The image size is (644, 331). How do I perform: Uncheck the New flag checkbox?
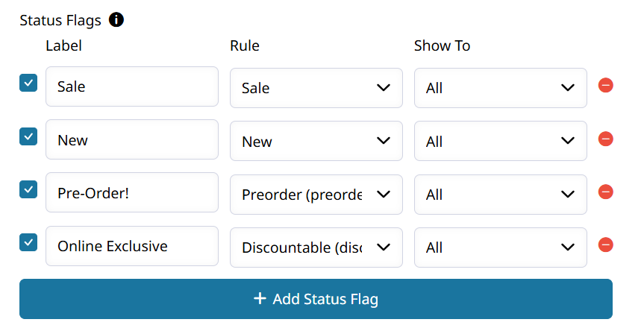pyautogui.click(x=28, y=136)
